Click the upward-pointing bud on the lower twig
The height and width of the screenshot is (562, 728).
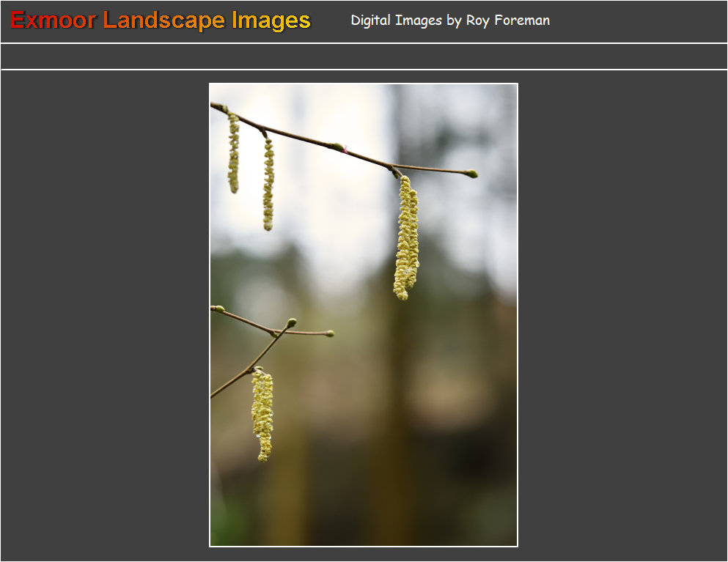pyautogui.click(x=291, y=322)
